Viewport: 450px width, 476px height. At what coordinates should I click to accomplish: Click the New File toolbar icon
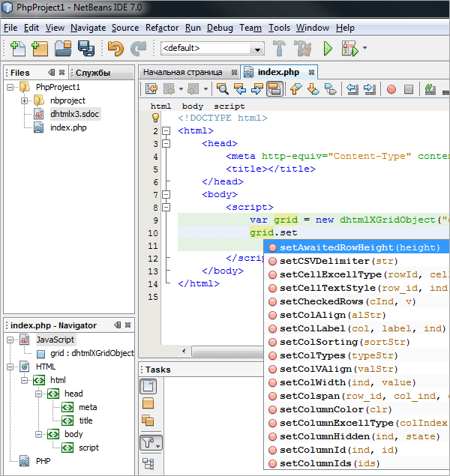pos(16,49)
